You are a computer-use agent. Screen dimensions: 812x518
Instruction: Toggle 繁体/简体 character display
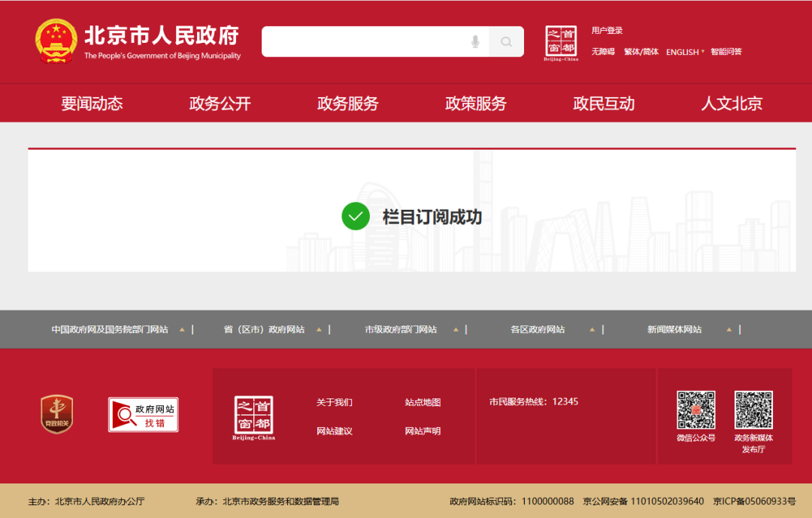pyautogui.click(x=641, y=52)
